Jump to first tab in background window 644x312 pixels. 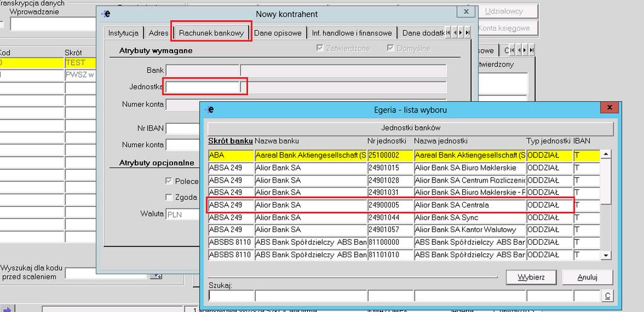pos(512,50)
